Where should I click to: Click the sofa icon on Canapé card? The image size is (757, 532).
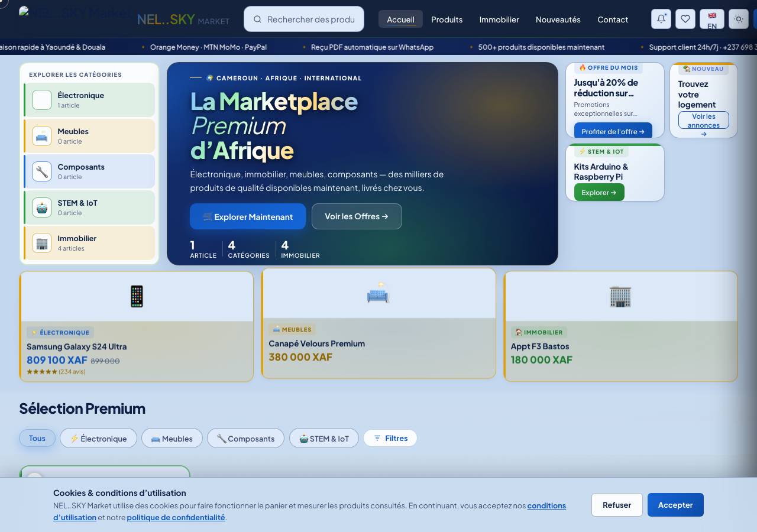pos(378,293)
